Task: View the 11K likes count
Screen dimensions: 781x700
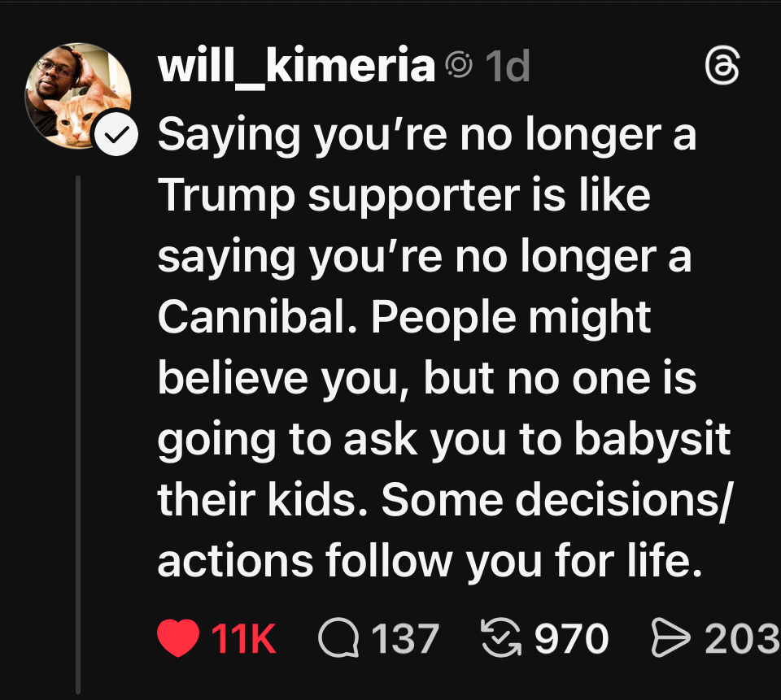Action: pyautogui.click(x=244, y=638)
